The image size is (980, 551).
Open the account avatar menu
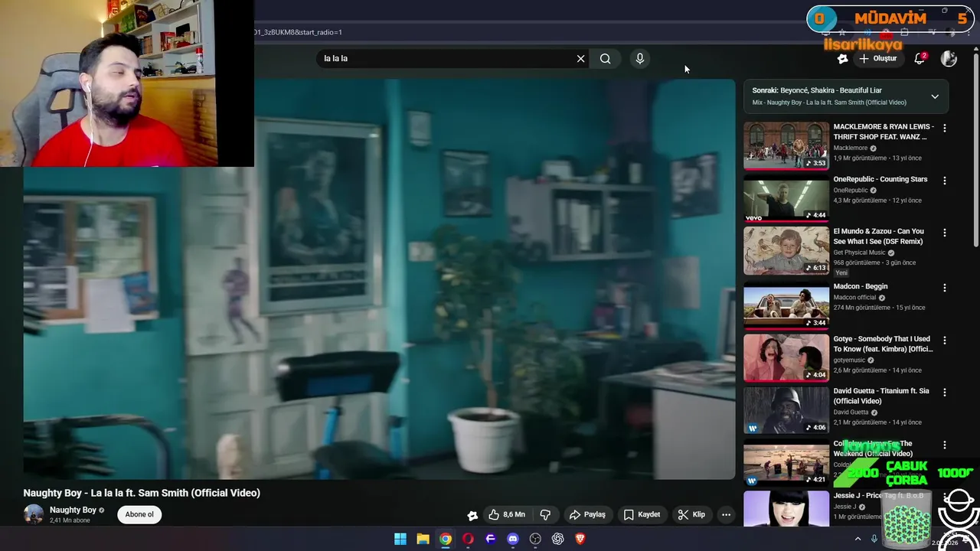tap(949, 58)
